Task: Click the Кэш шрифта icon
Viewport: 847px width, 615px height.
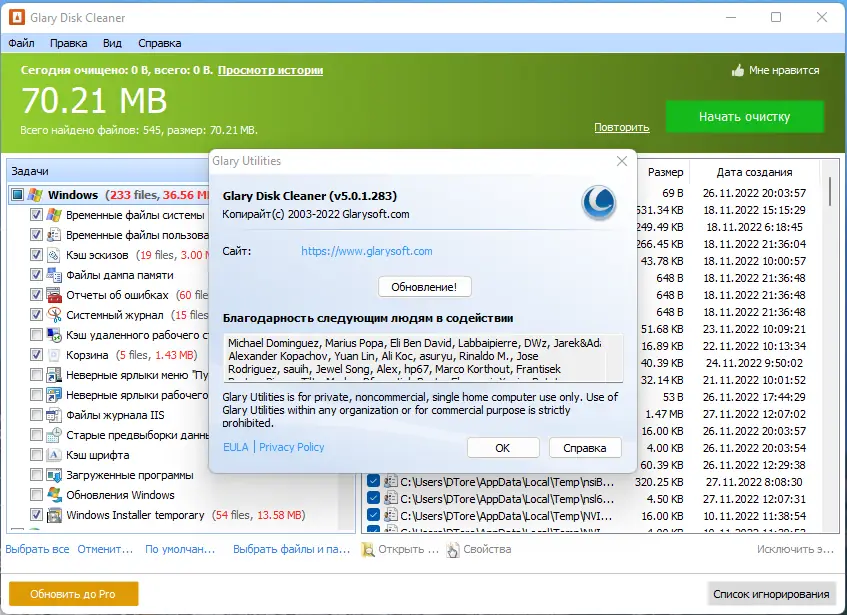Action: click(x=53, y=455)
